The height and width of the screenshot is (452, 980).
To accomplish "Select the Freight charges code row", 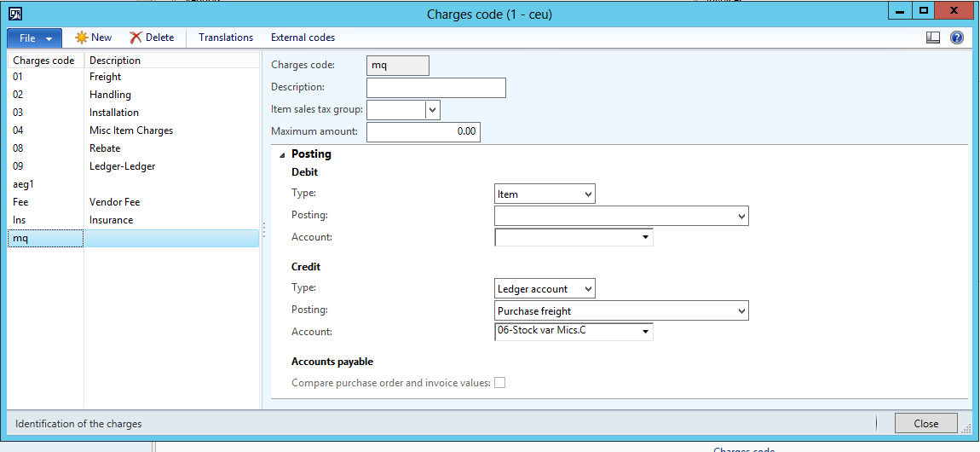I will 106,77.
